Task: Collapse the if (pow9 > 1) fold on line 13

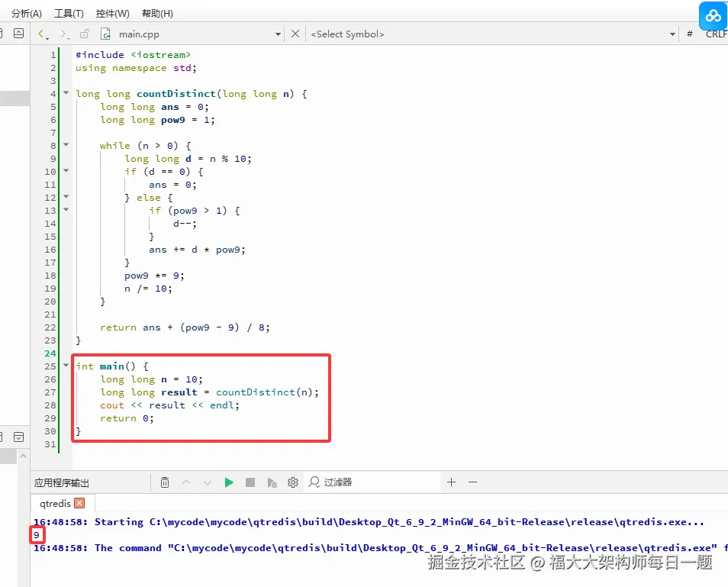Action: coord(66,210)
